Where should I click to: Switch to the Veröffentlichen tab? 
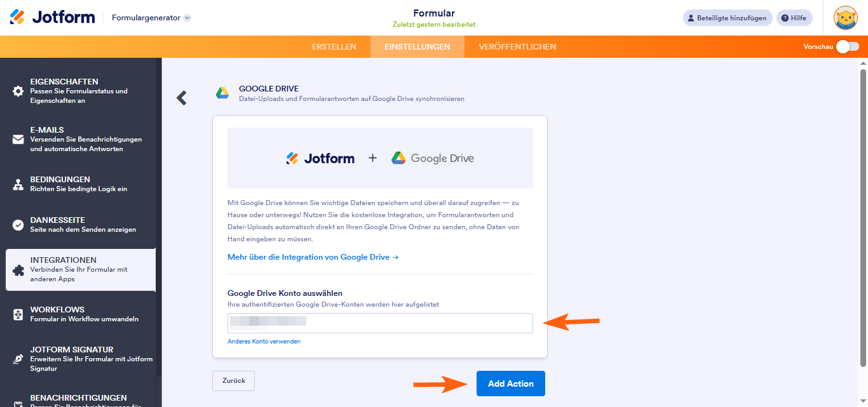click(517, 47)
